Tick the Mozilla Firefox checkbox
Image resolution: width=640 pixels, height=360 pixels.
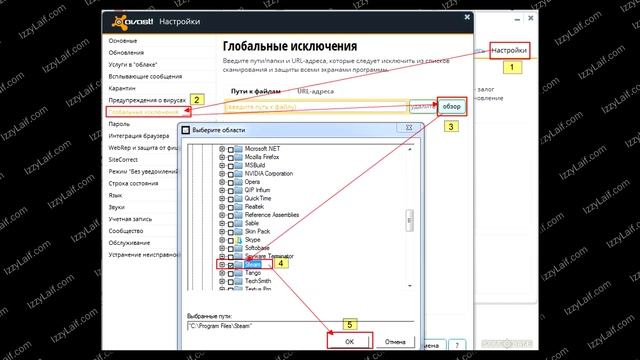pos(231,158)
